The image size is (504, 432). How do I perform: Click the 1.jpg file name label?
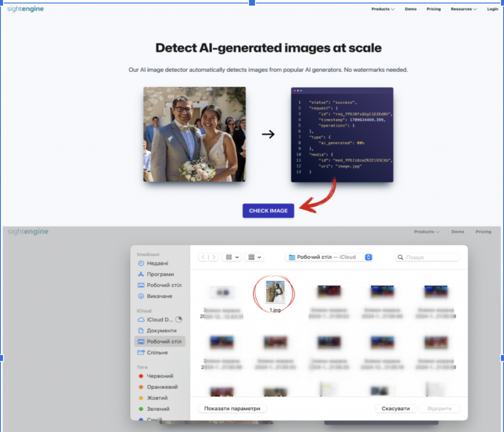(x=275, y=310)
